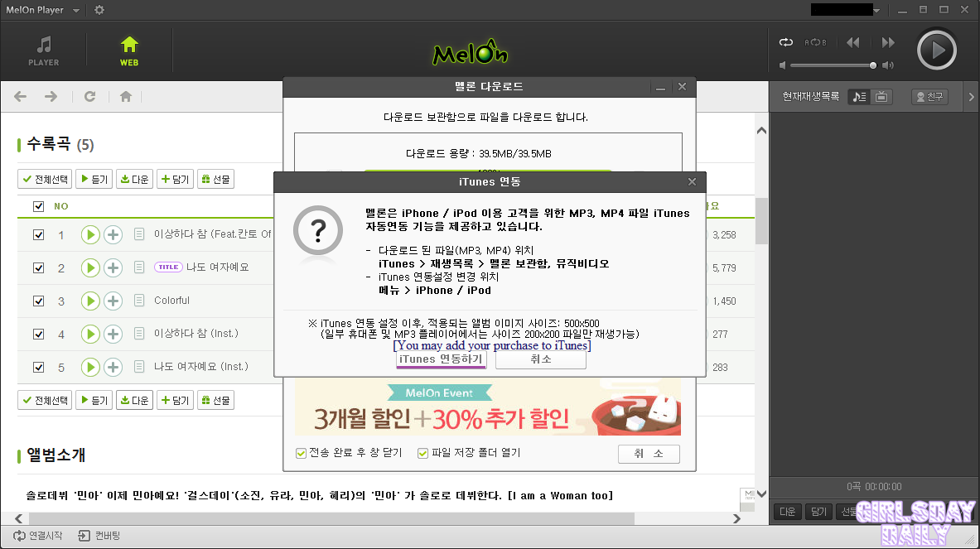This screenshot has width=980, height=549.
Task: Close the iTunes 연동 dialog
Action: point(692,181)
